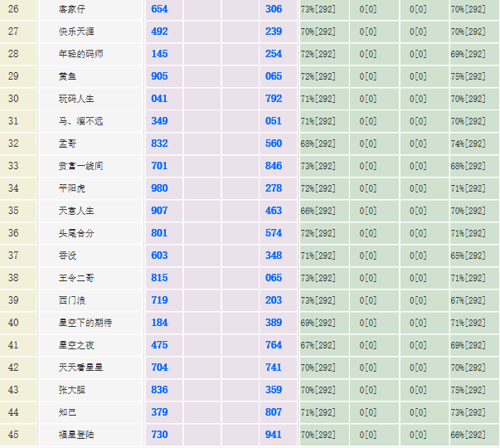Screen dimensions: 500x448
Task: Select the number 941 in the last row
Action: (x=274, y=435)
